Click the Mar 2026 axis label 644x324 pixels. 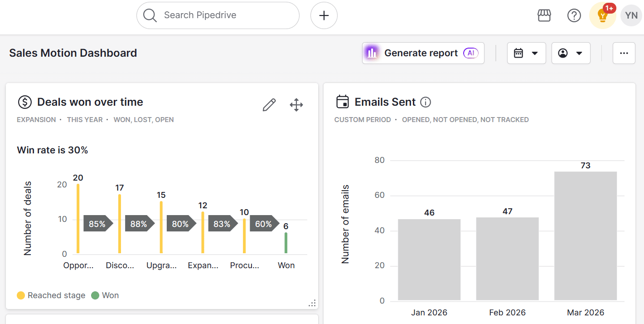(586, 313)
